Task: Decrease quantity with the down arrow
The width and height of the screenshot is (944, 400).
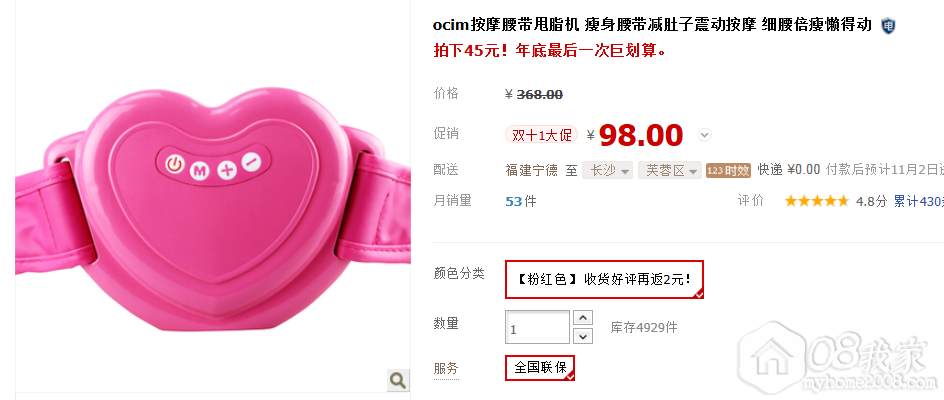Action: pos(583,336)
